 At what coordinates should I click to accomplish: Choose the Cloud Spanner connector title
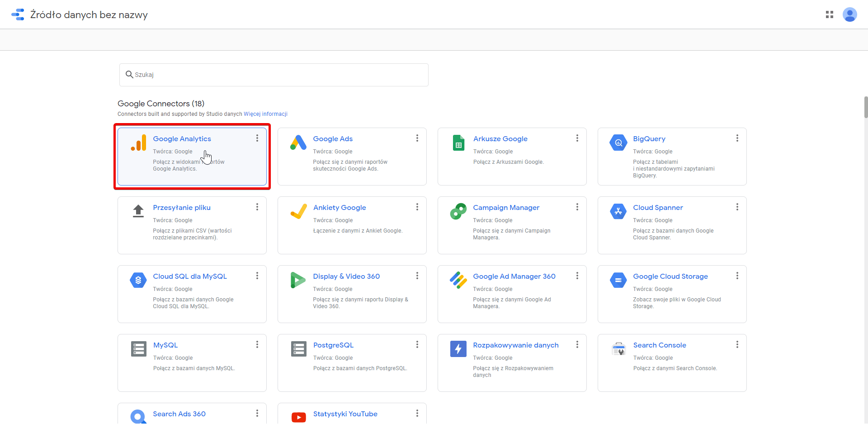(658, 208)
